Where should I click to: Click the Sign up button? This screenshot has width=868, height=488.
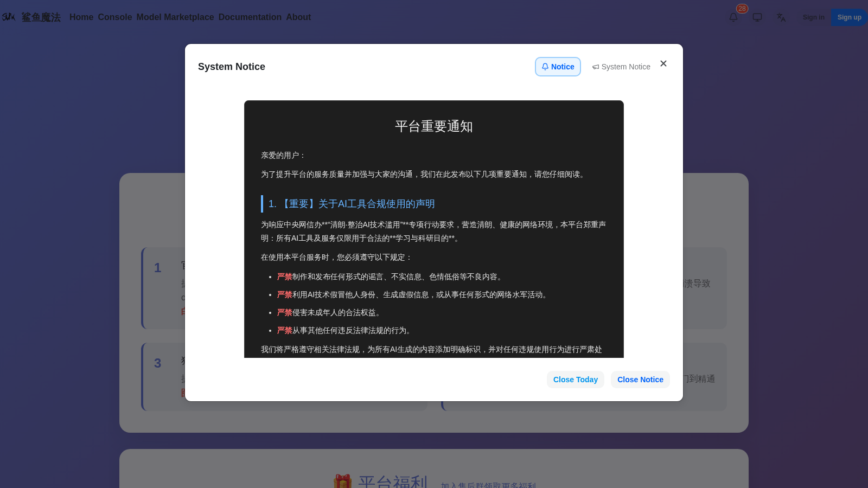849,17
